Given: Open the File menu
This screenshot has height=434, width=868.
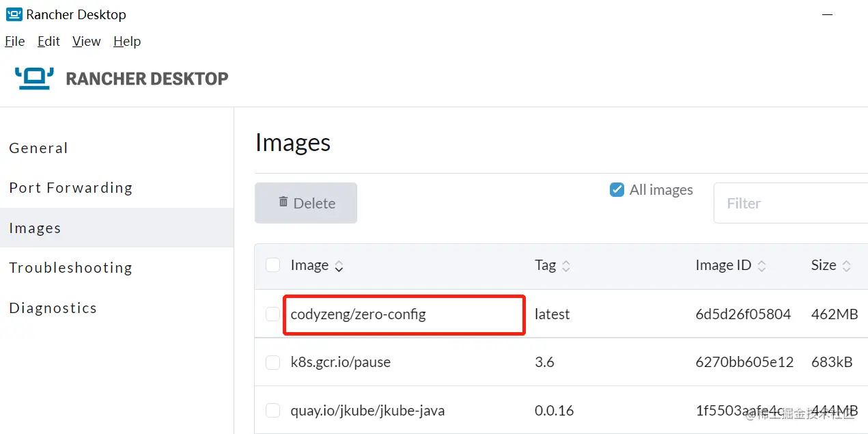Looking at the screenshot, I should point(14,42).
